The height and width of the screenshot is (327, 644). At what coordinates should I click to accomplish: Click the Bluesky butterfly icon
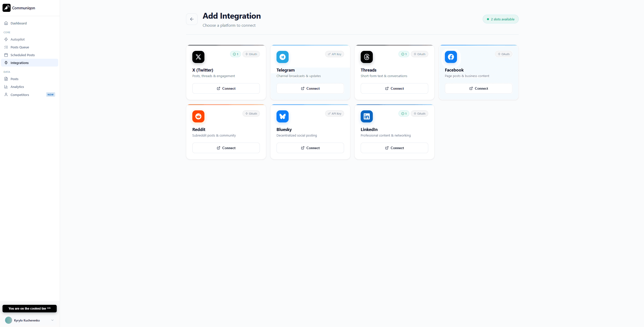(x=283, y=116)
